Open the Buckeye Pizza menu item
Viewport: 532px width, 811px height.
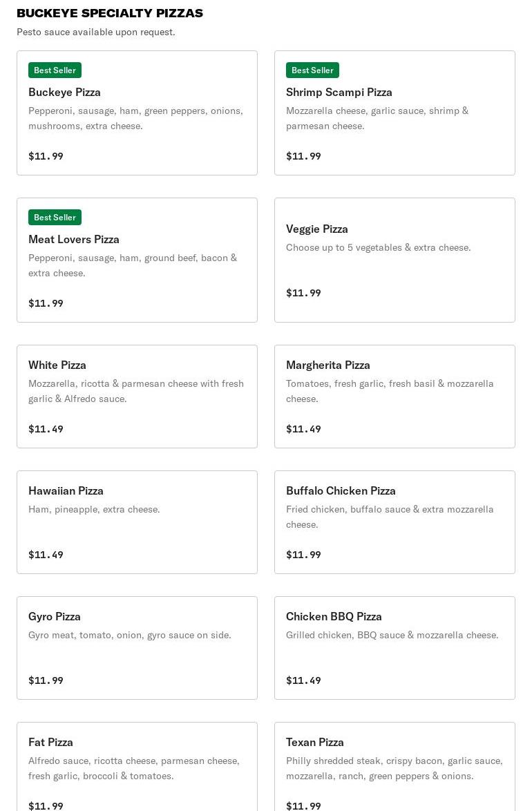coord(64,92)
